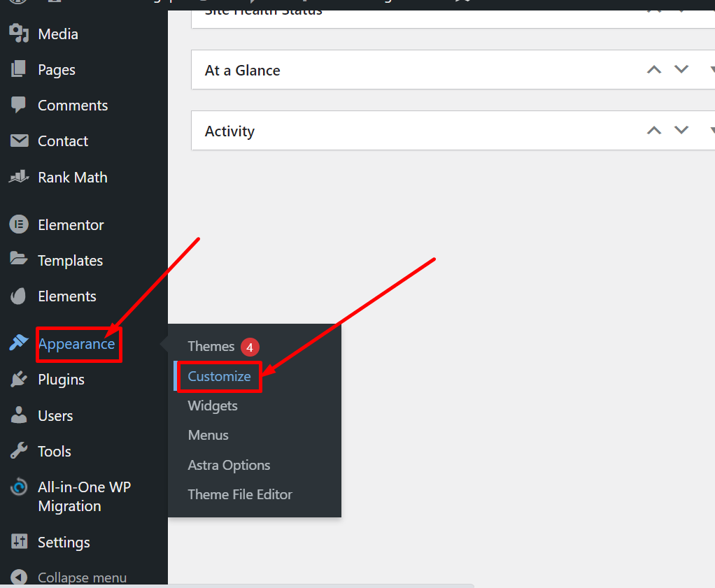Open the Media menu
The height and width of the screenshot is (588, 715).
point(58,34)
